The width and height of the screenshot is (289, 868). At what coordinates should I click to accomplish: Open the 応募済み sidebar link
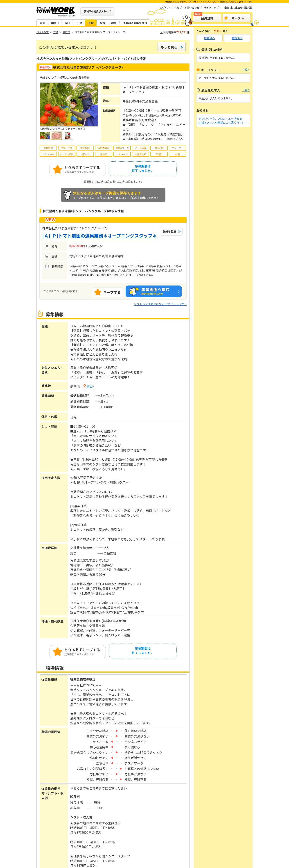pos(209,38)
